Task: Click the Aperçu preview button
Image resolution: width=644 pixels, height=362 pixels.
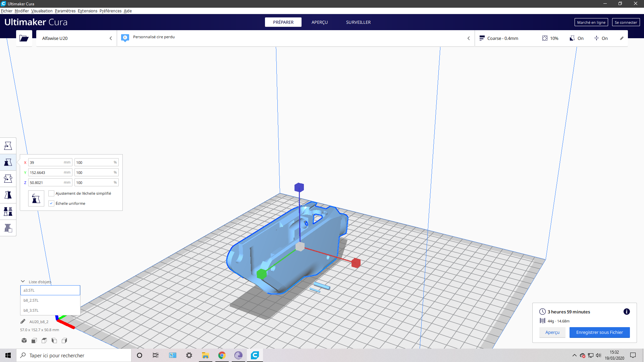Action: [x=552, y=333]
